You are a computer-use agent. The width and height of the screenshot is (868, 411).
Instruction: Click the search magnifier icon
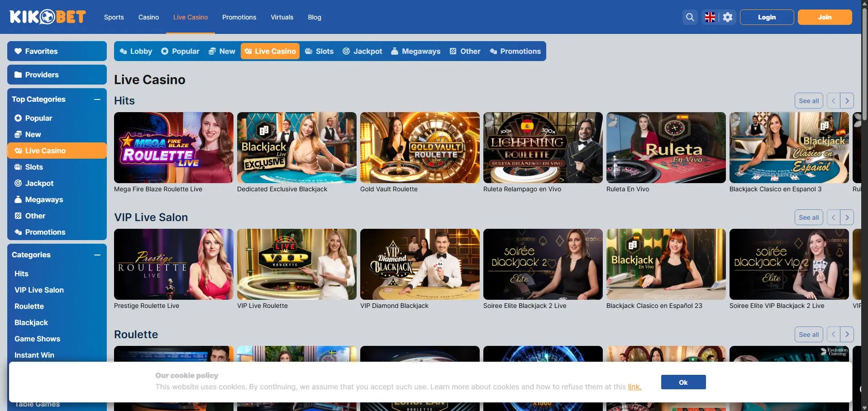click(x=690, y=17)
